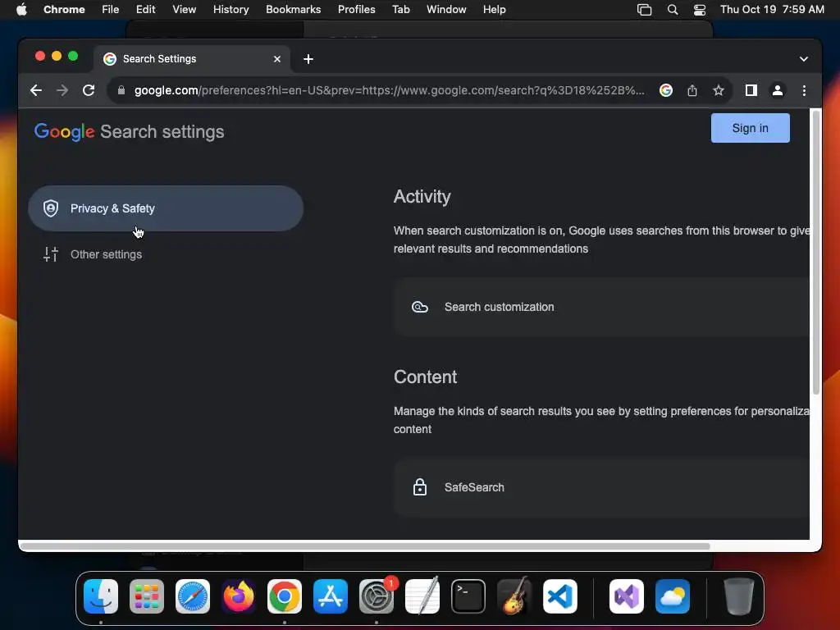840x630 pixels.
Task: Launch Firefox from the Dock
Action: coord(239,596)
